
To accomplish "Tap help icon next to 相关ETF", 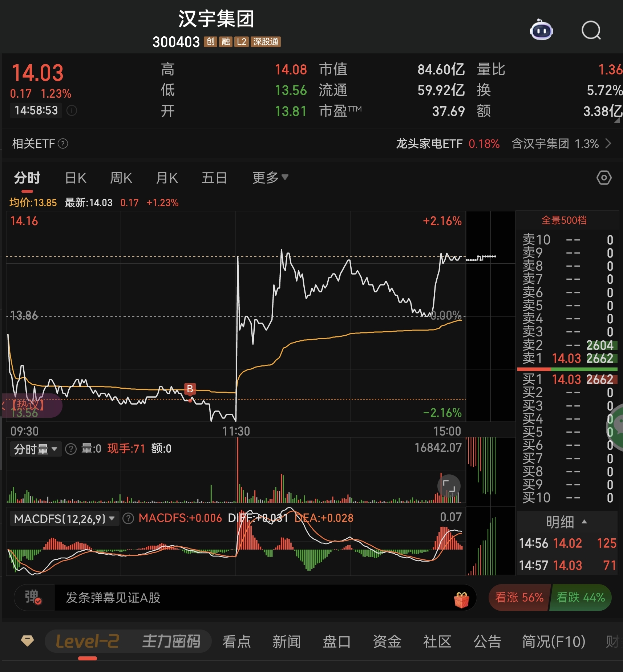I will 63,144.
